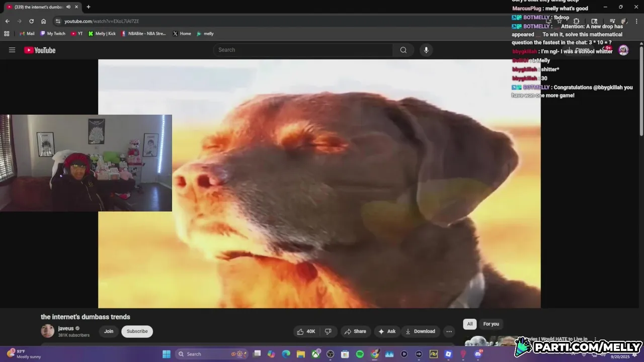This screenshot has width=644, height=362.
Task: Open the browser home page icon
Action: [43, 21]
